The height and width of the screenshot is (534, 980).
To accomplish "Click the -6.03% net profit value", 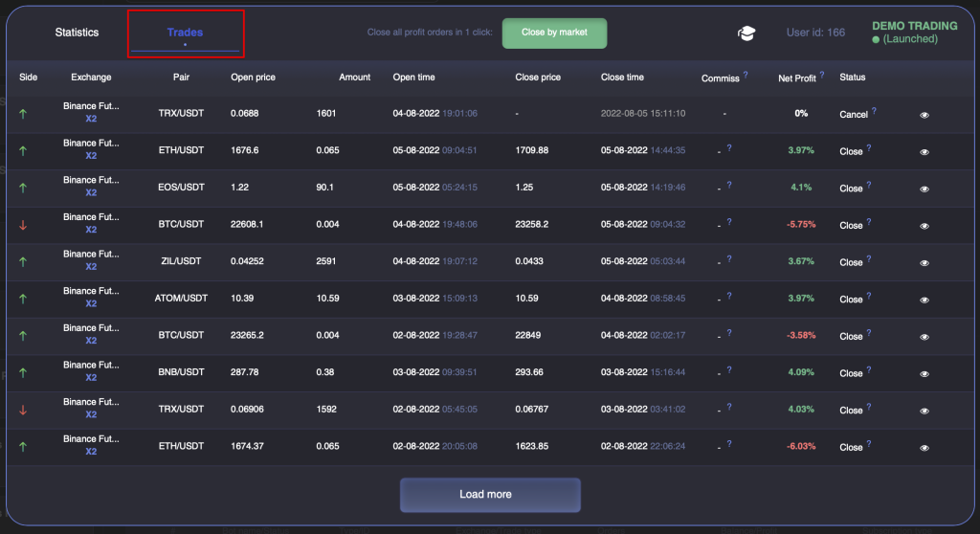I will [801, 447].
